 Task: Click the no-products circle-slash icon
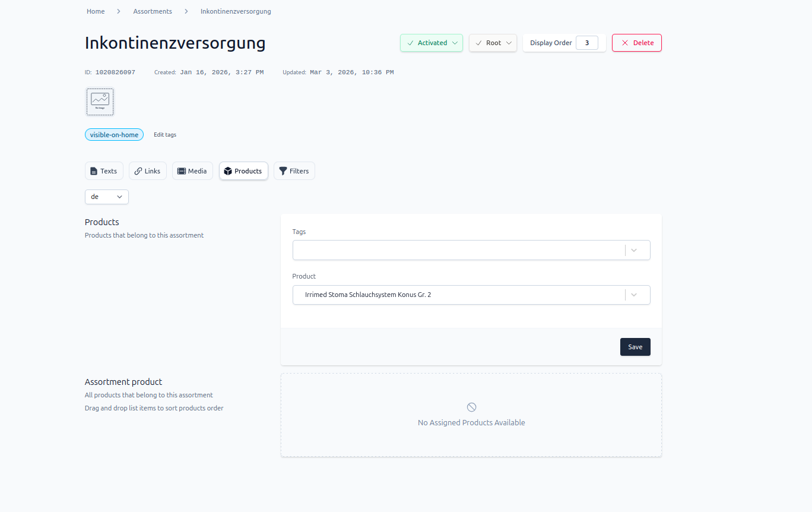click(471, 407)
